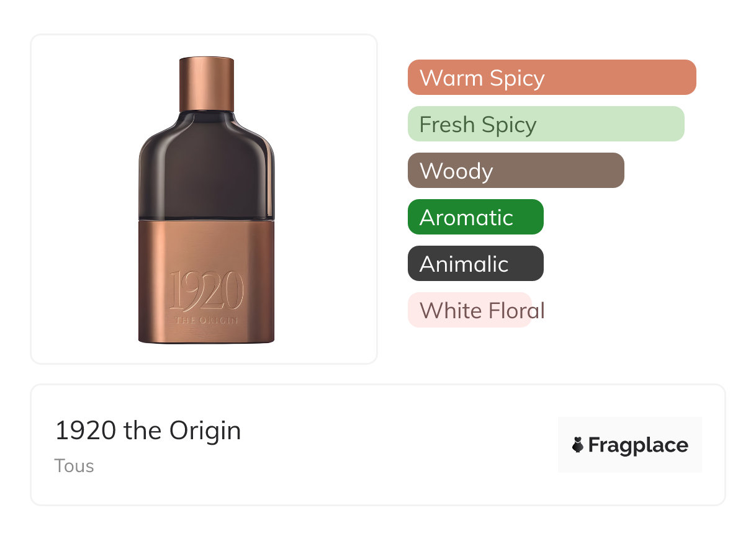Click the "Animalic" label text
This screenshot has height=536, width=756.
pos(464,264)
